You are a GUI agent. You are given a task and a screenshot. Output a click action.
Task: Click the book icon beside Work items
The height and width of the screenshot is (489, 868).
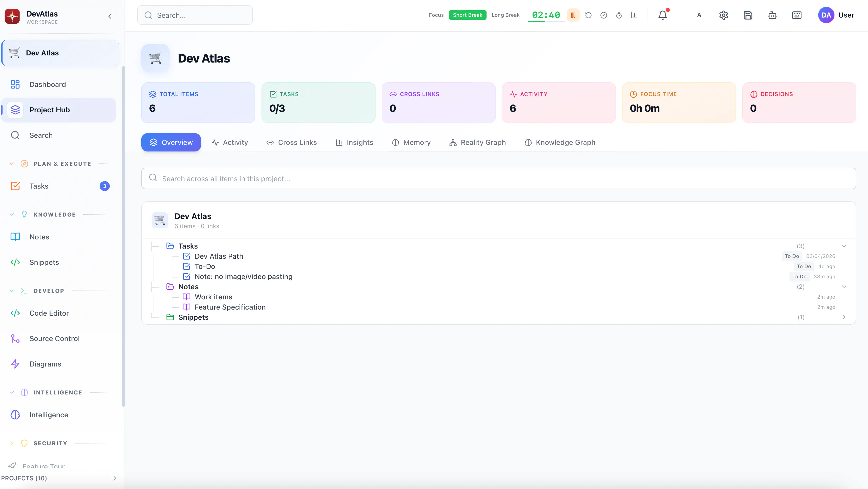[x=186, y=297]
